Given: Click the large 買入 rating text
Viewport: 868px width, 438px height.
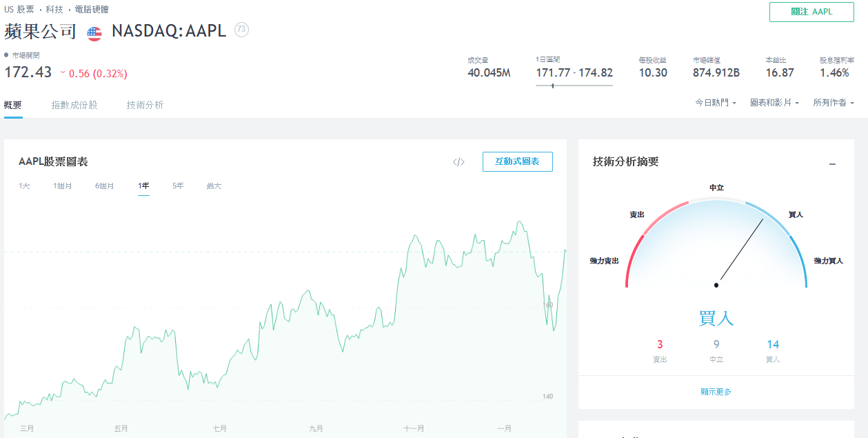Looking at the screenshot, I should coord(716,318).
